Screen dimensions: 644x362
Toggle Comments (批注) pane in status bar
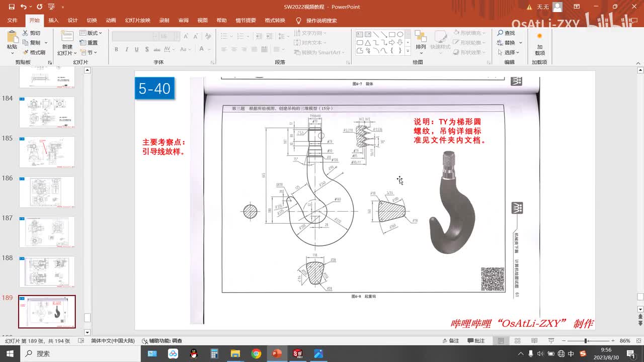[476, 341]
